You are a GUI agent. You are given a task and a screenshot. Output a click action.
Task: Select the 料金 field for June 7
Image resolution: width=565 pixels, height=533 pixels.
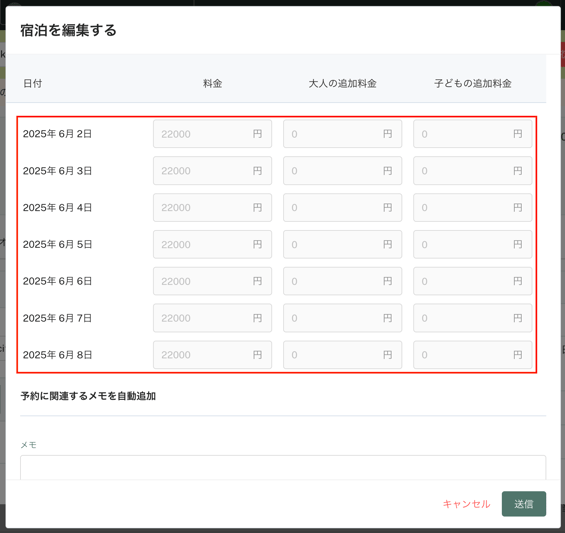[x=212, y=318]
